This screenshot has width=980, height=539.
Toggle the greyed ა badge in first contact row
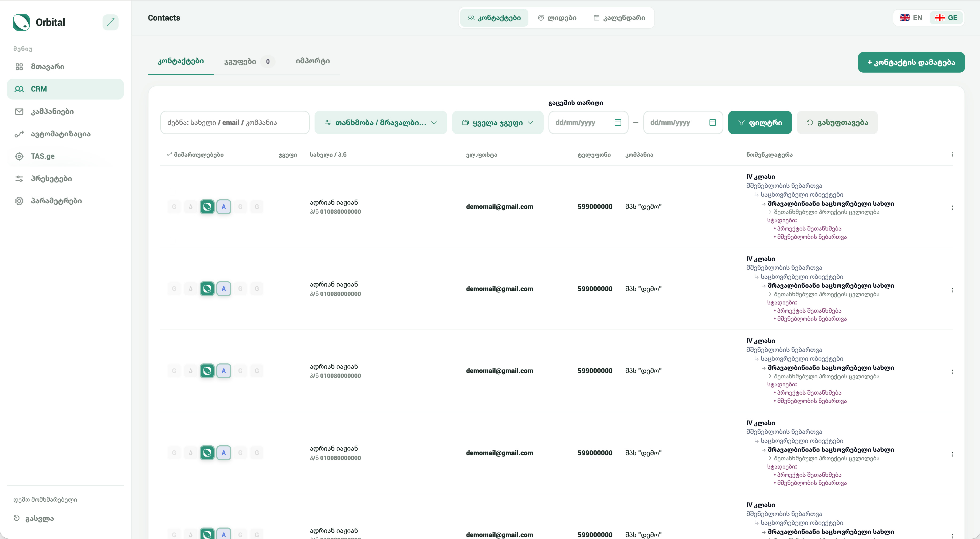(x=191, y=207)
